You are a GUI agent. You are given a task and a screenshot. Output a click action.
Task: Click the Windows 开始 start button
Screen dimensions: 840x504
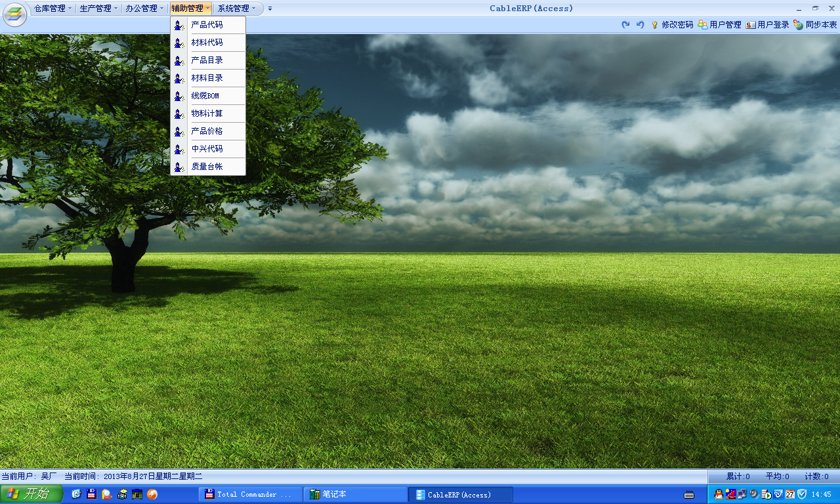pyautogui.click(x=31, y=494)
